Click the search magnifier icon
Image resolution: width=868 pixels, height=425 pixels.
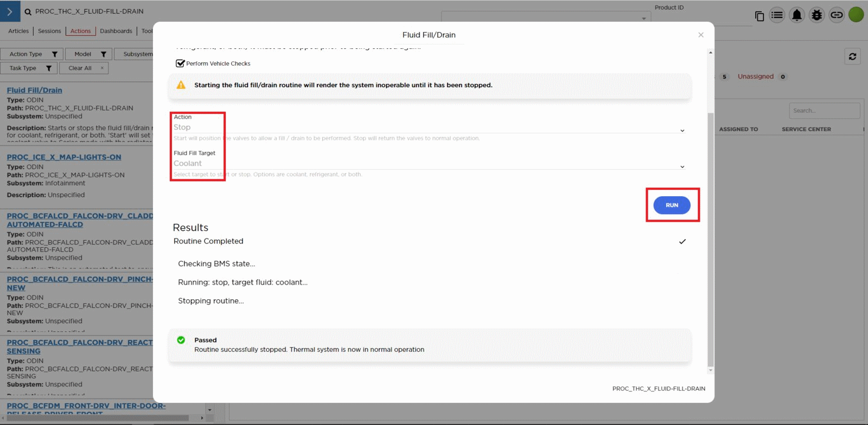coord(28,11)
